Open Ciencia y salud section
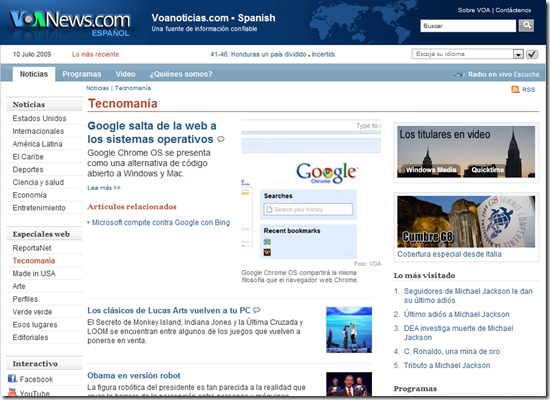This screenshot has height=400, width=550. tap(38, 182)
